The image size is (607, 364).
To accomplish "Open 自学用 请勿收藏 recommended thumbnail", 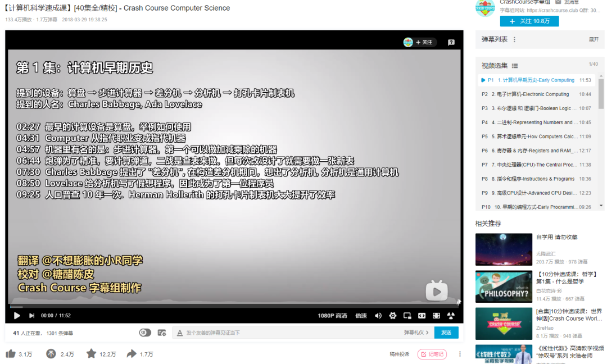I will click(x=504, y=249).
